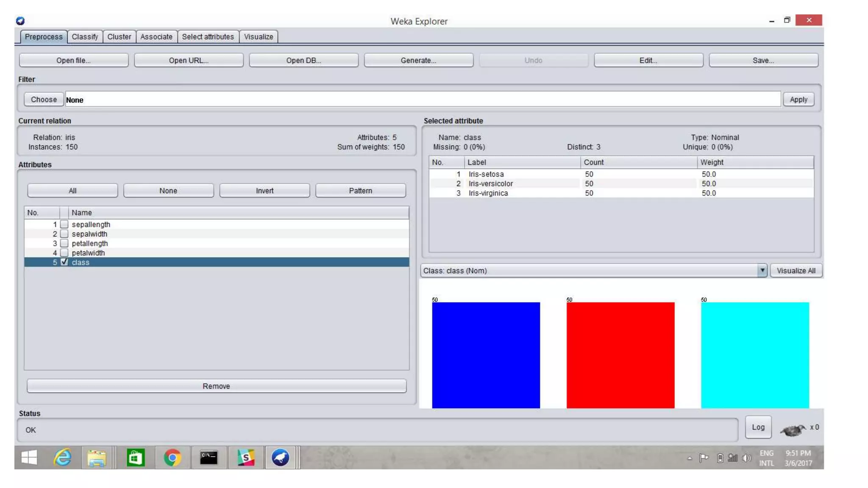Click the Weka bird status icon
The width and height of the screenshot is (868, 488).
[x=793, y=430]
